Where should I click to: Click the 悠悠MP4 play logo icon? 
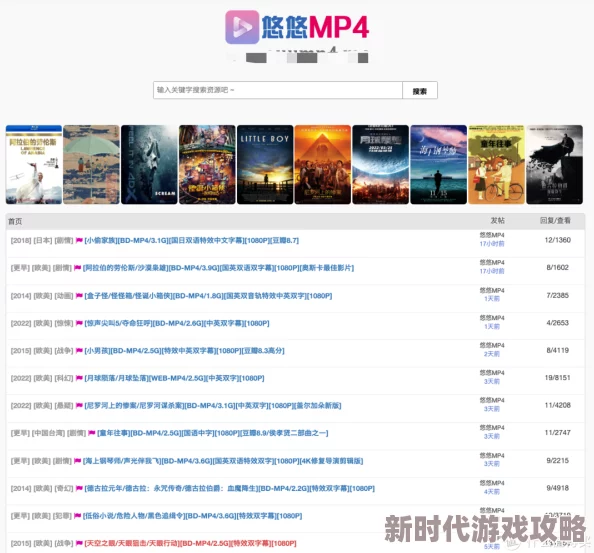[242, 27]
